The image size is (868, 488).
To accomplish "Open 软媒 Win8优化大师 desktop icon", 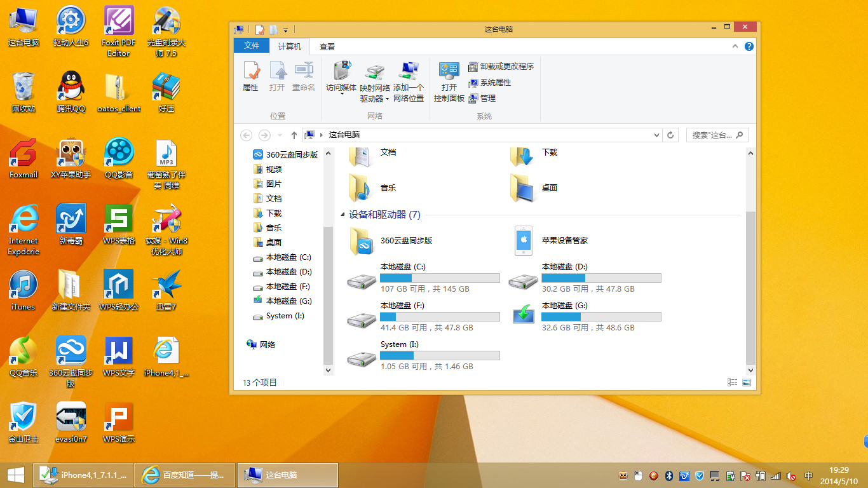I will [166, 219].
